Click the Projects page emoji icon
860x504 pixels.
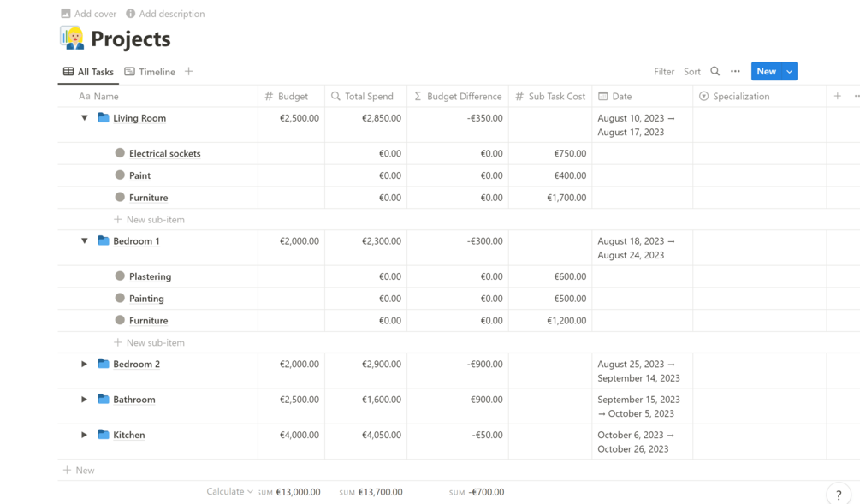[72, 39]
